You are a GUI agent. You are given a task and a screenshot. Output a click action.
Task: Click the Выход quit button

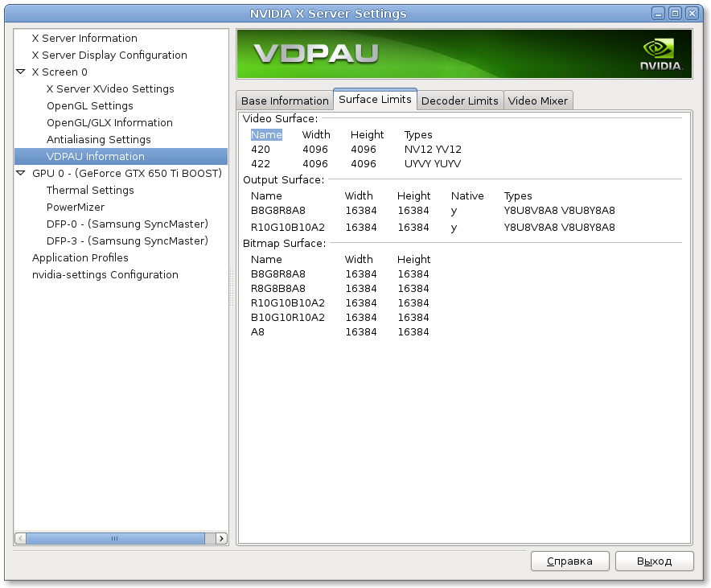point(655,561)
